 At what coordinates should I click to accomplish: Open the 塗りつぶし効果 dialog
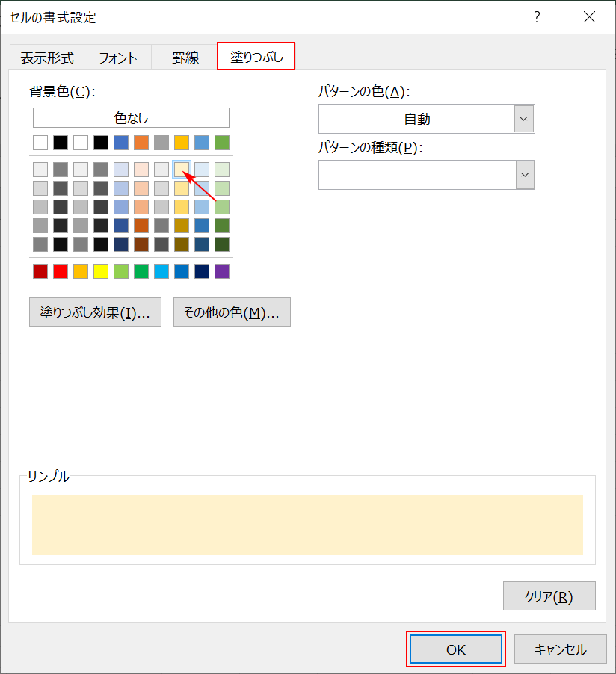click(95, 312)
